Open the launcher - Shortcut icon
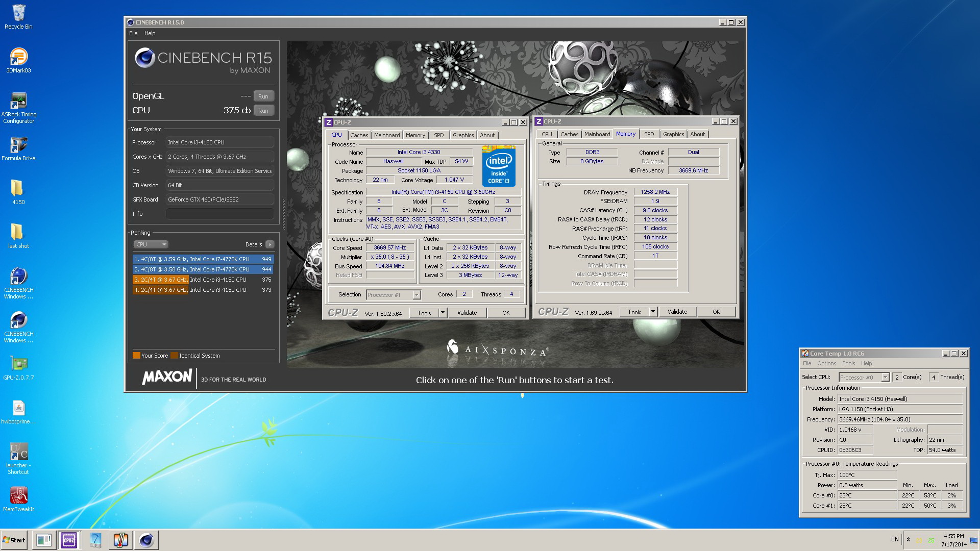Image resolution: width=980 pixels, height=551 pixels. 18,459
